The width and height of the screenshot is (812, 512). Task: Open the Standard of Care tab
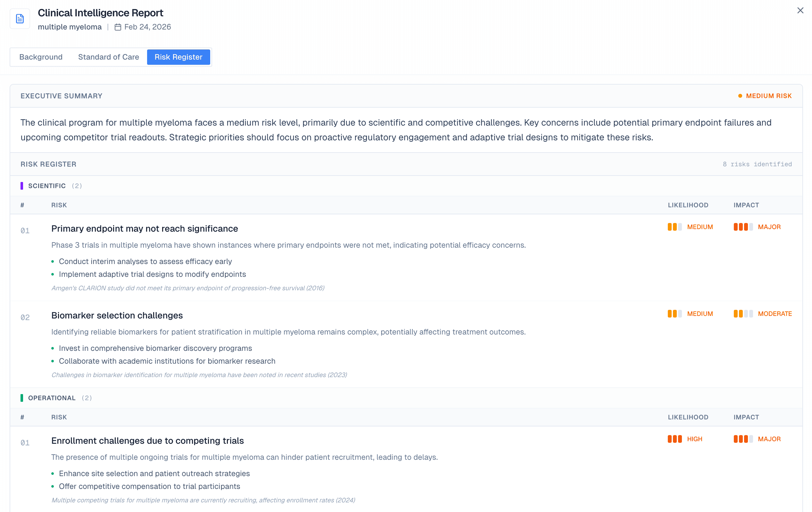(108, 57)
